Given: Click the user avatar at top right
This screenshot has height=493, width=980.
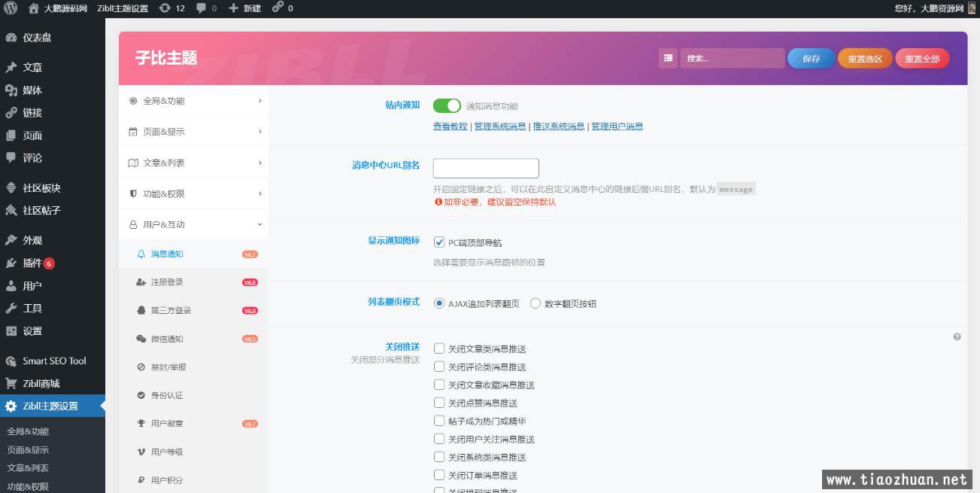Looking at the screenshot, I should (x=971, y=8).
